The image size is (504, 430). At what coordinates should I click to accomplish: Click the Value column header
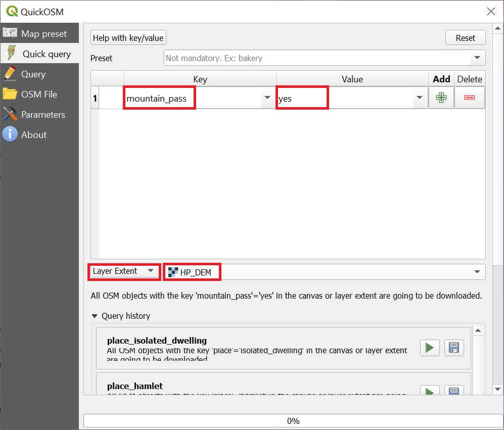click(x=352, y=79)
